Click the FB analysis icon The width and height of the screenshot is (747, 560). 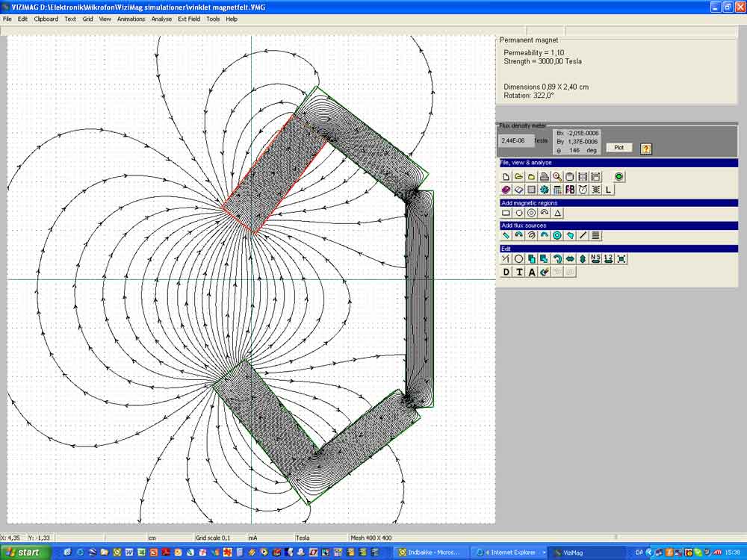[x=570, y=190]
